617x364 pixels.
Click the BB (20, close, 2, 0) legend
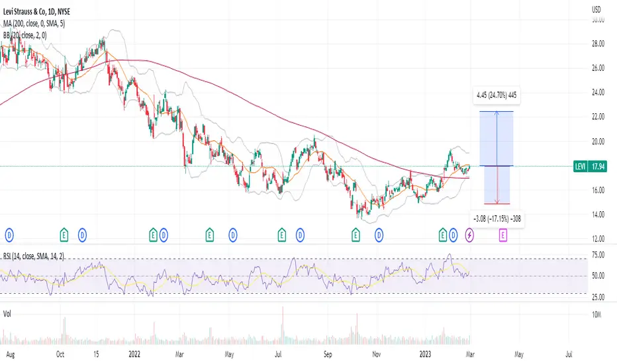point(24,36)
